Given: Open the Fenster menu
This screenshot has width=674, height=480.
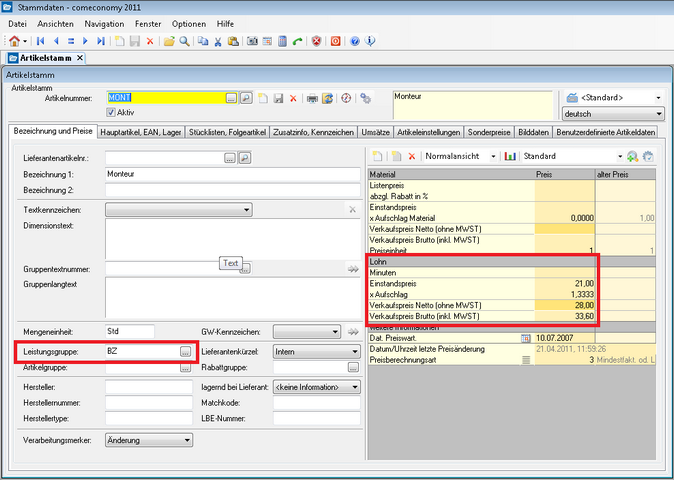Looking at the screenshot, I should pos(148,24).
